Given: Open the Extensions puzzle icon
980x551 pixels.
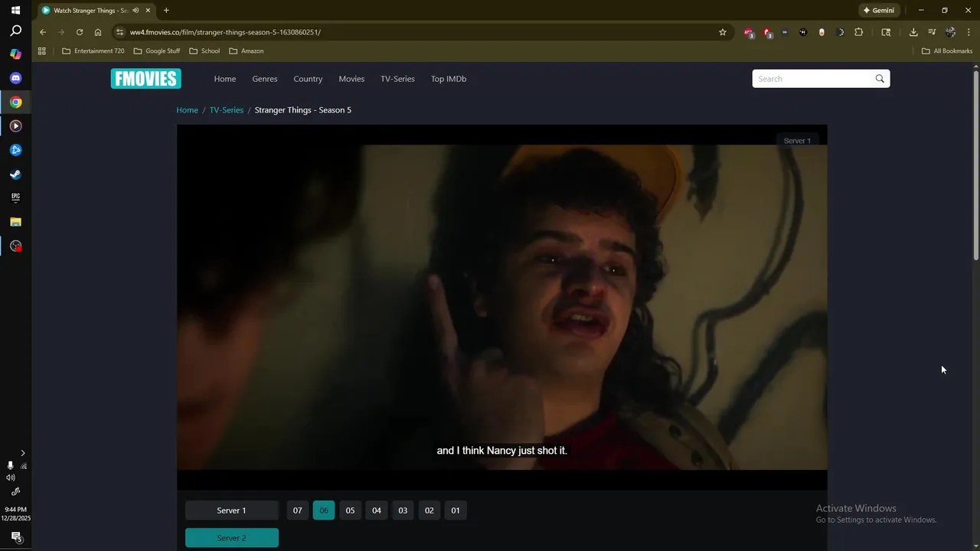Looking at the screenshot, I should 858,32.
